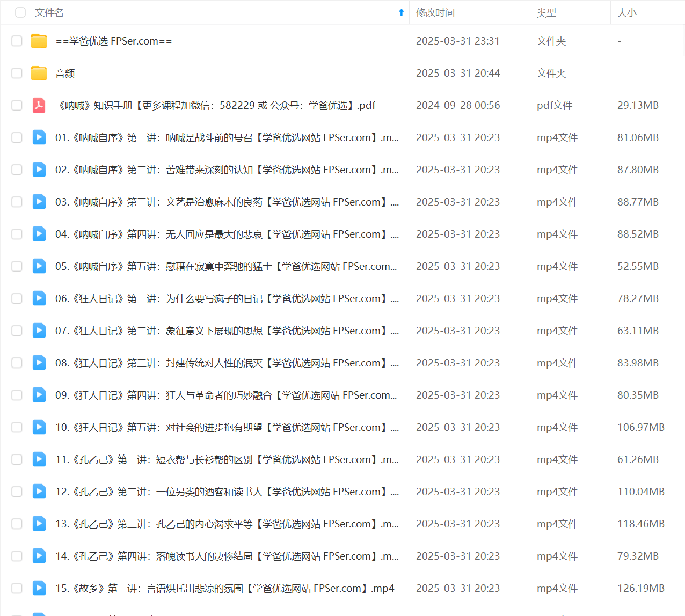Viewport: 685px width, 616px height.
Task: Toggle the select-all checkbox in header
Action: tap(20, 12)
